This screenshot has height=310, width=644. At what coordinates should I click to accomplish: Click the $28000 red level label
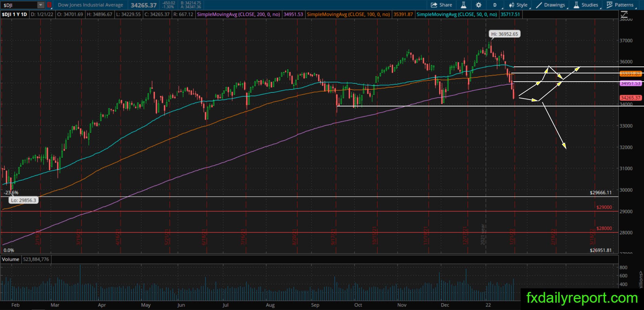click(x=604, y=228)
